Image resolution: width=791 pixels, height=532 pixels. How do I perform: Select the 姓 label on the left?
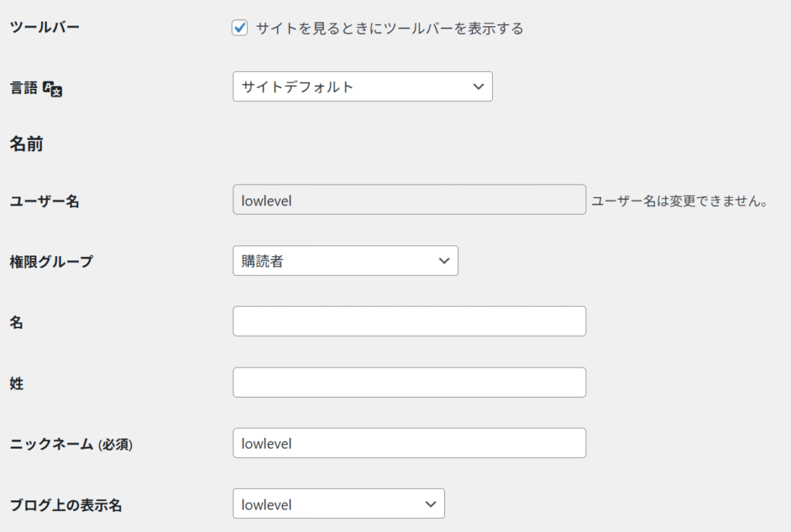coord(16,384)
